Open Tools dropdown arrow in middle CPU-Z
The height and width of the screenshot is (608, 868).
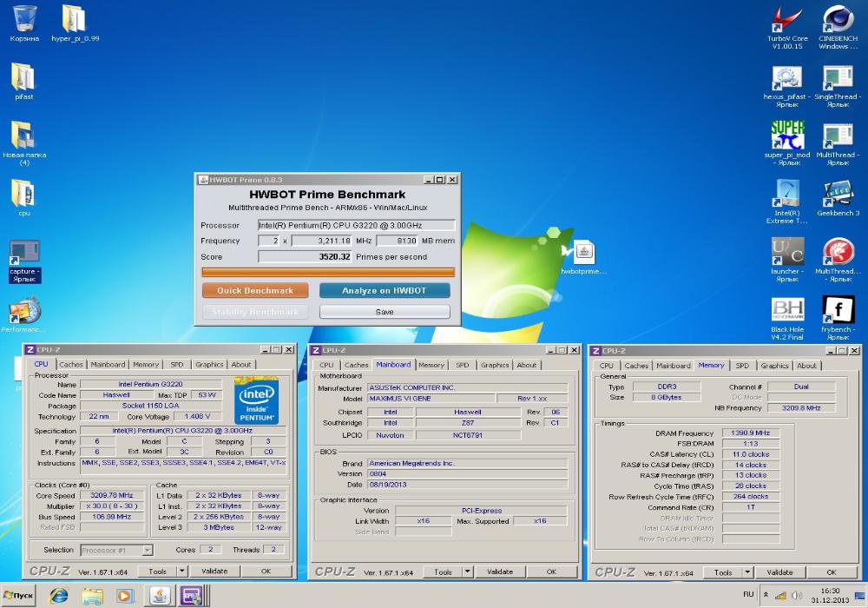point(467,572)
